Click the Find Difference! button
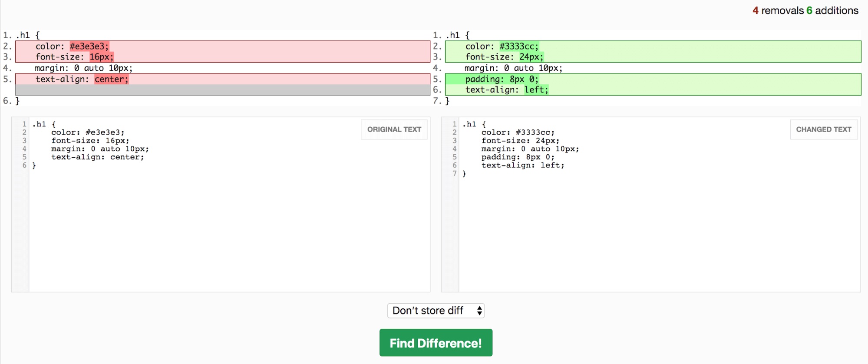Screen dimensions: 868x364 (x=436, y=343)
